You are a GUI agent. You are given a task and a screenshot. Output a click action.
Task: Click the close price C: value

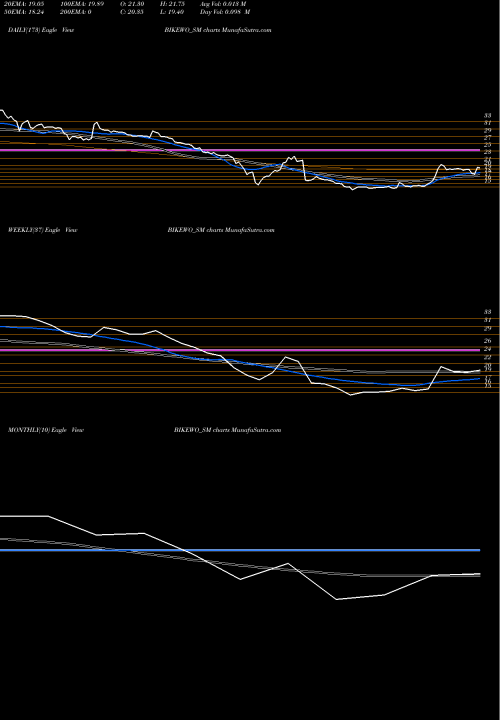[x=133, y=12]
